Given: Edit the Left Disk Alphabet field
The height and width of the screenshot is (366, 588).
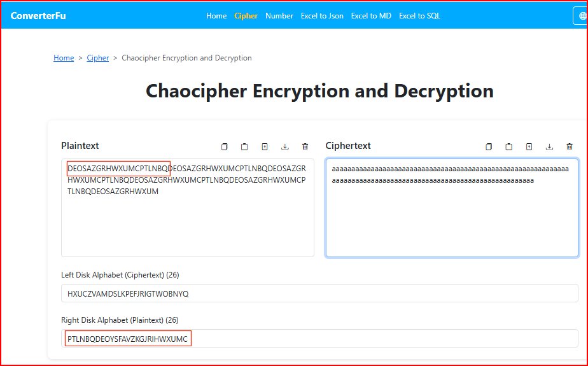Looking at the screenshot, I should [319, 293].
